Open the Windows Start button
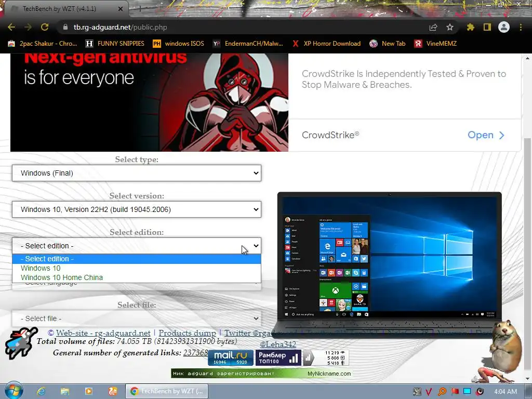The height and width of the screenshot is (399, 532). tap(14, 391)
